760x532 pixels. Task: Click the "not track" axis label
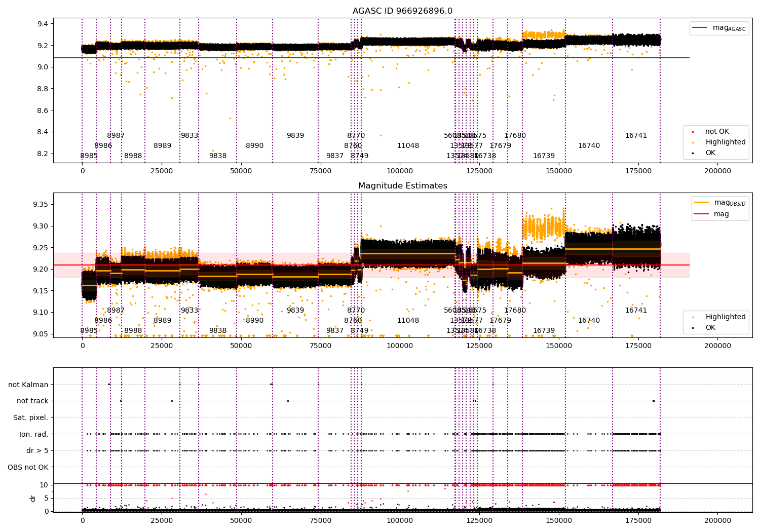pos(32,401)
